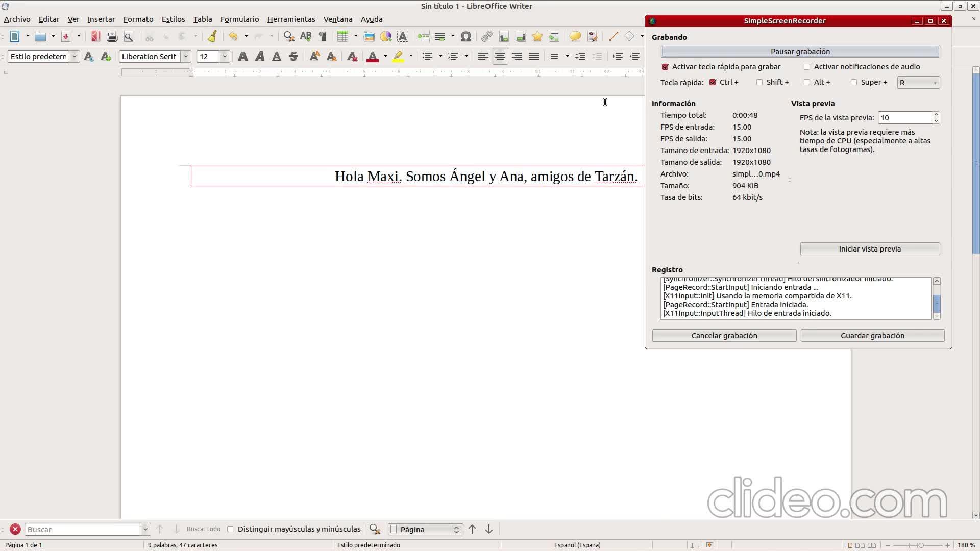Open the Liberation Serif font dropdown

click(x=186, y=56)
